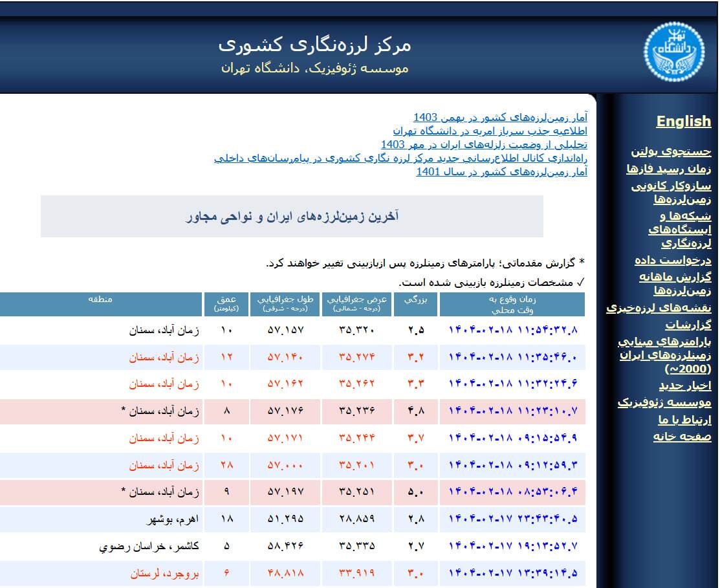Open جستجوی بولتن sidebar link
Image resolution: width=720 pixels, height=588 pixels.
pyautogui.click(x=671, y=151)
